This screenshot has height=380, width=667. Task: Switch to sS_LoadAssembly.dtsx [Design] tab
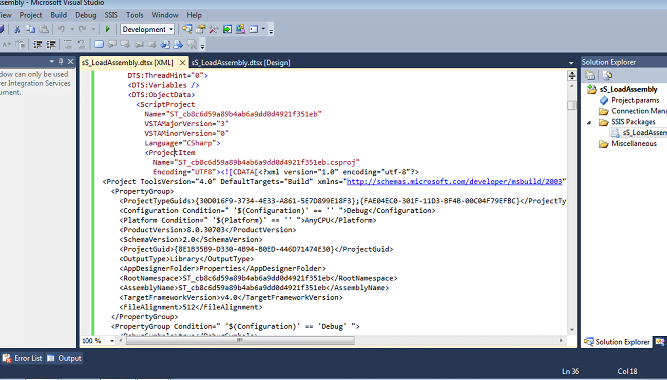pyautogui.click(x=241, y=63)
